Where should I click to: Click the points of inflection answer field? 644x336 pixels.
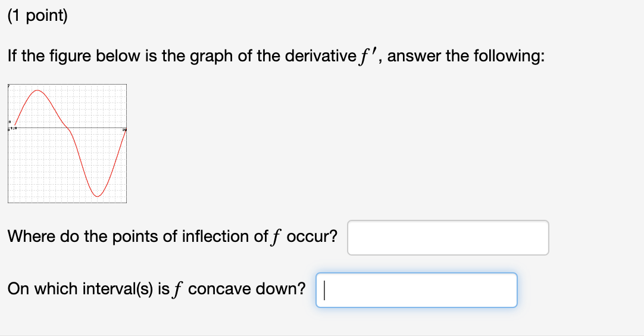point(448,238)
